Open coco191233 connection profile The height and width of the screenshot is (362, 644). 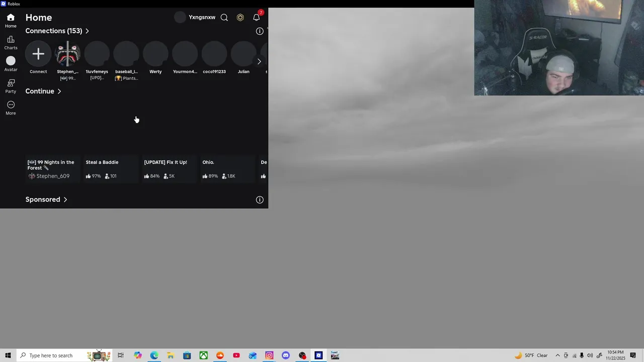coord(214,54)
